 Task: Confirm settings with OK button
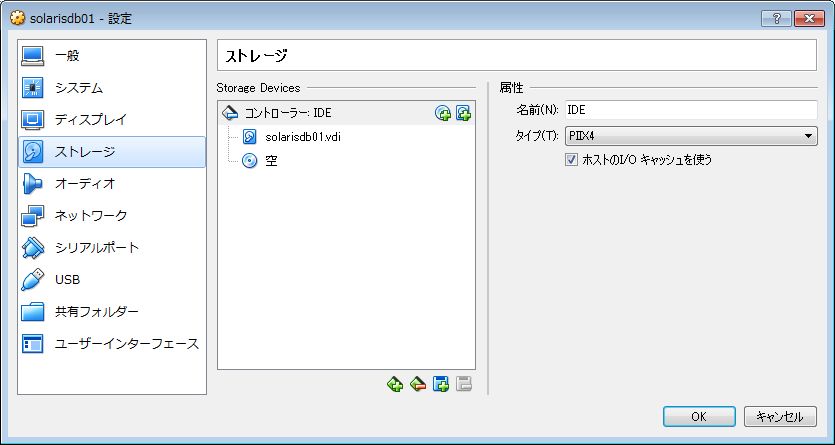[x=699, y=417]
